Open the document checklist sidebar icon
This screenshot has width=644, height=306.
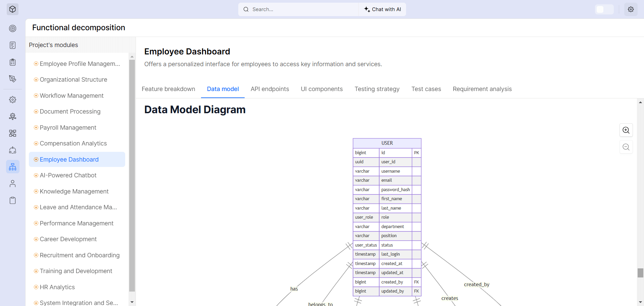pos(12,45)
